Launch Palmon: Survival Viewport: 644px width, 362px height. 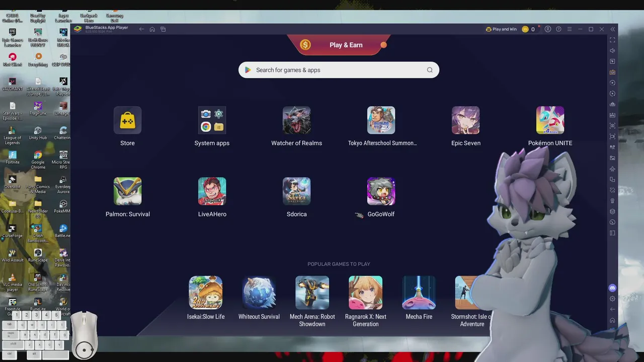click(127, 191)
